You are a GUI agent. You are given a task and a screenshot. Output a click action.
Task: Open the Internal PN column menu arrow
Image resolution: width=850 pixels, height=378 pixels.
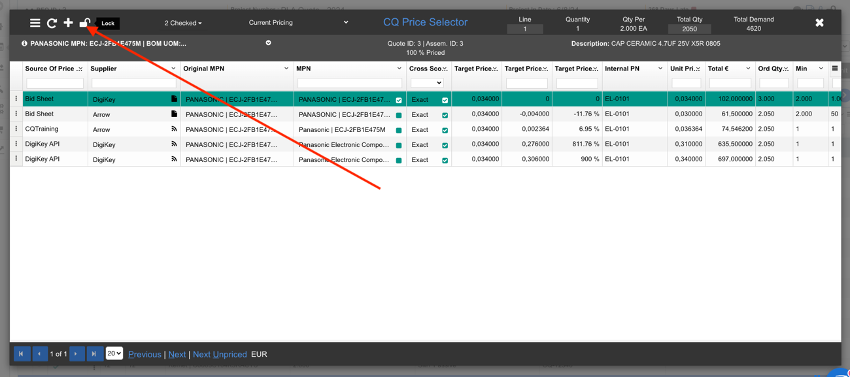(x=660, y=68)
